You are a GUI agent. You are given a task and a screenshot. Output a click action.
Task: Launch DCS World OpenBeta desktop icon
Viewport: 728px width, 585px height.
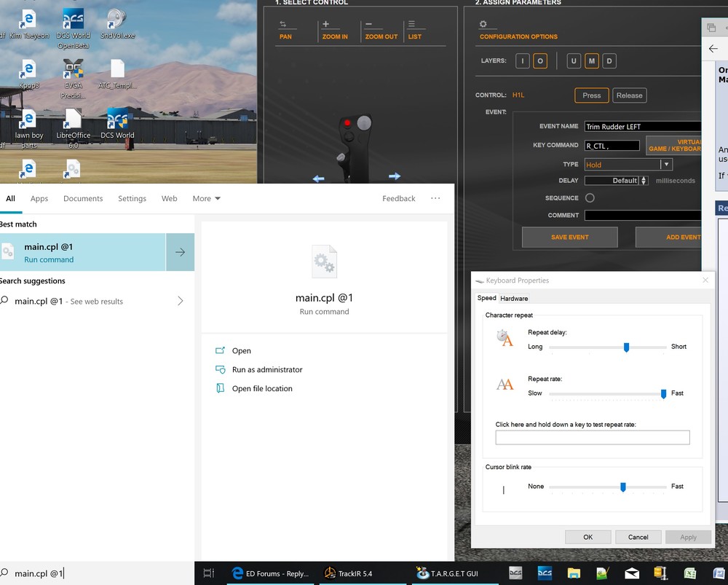[x=74, y=28]
